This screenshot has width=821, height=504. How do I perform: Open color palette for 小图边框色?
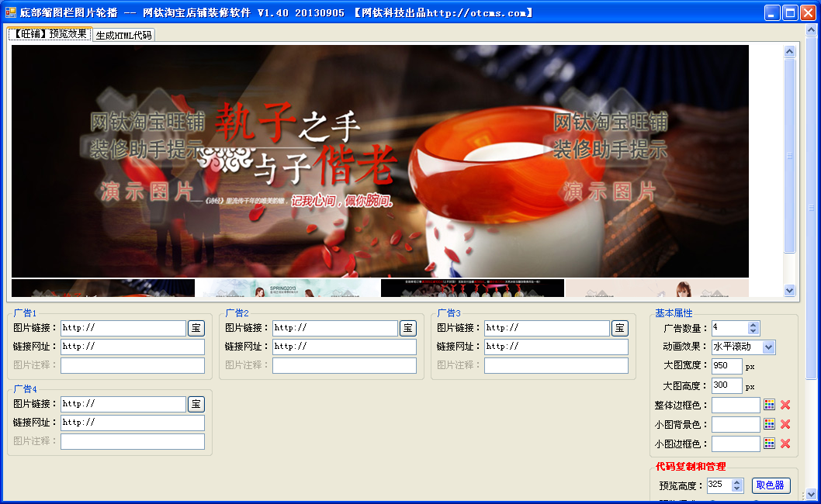(769, 444)
